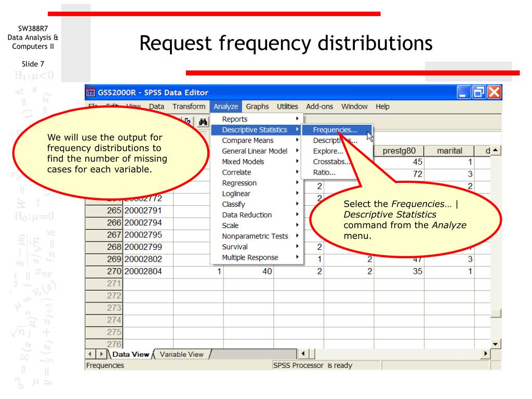Click the sheet-tab scroll left arrow beside Data View
532x399 pixels.
90,354
